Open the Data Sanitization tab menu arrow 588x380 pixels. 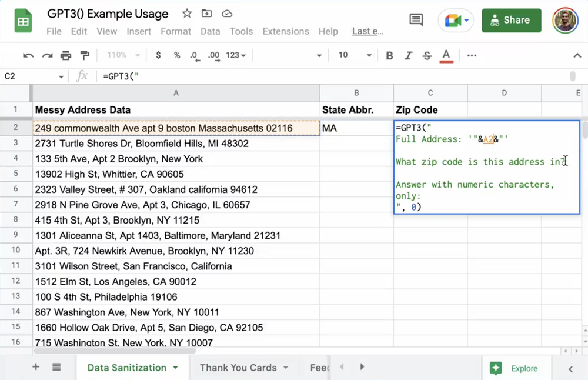click(175, 368)
